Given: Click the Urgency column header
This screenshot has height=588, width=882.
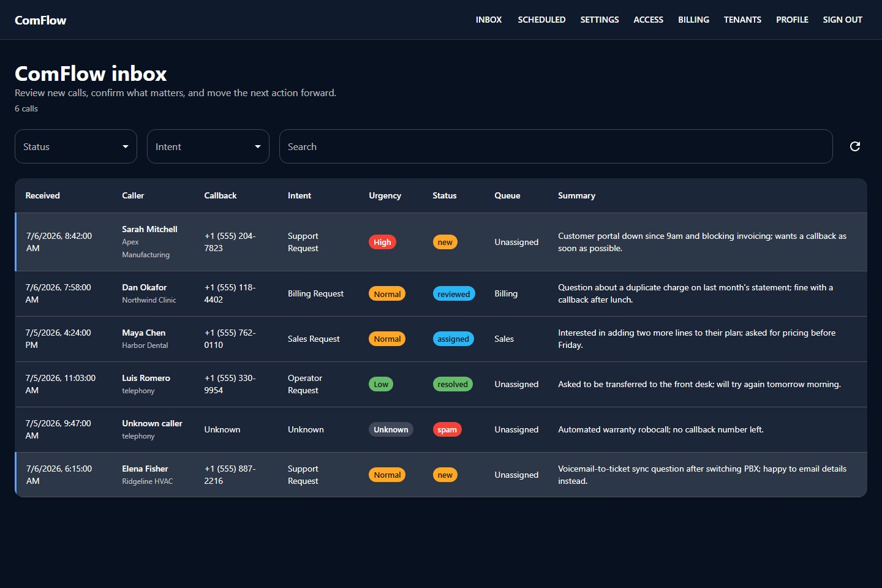Looking at the screenshot, I should click(385, 195).
